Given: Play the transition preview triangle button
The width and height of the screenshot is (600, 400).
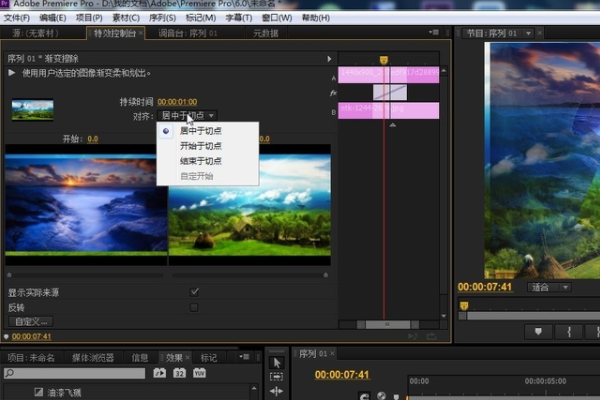Looking at the screenshot, I should point(11,72).
